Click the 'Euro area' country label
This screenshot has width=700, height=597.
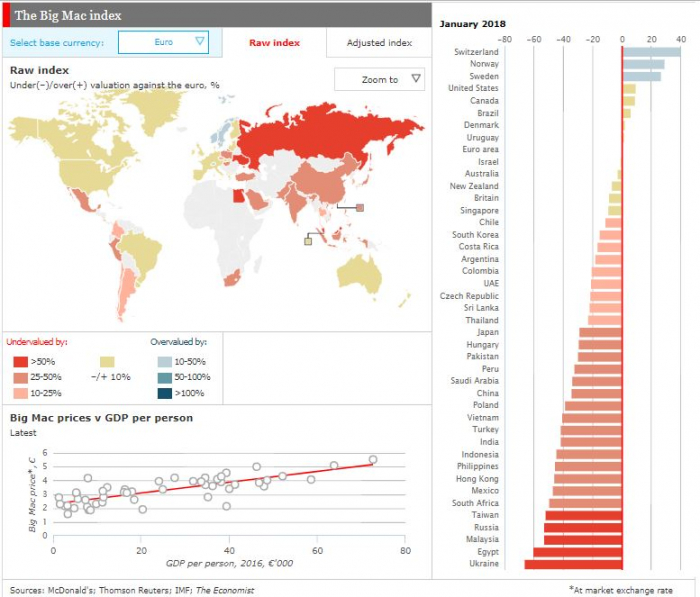point(480,150)
